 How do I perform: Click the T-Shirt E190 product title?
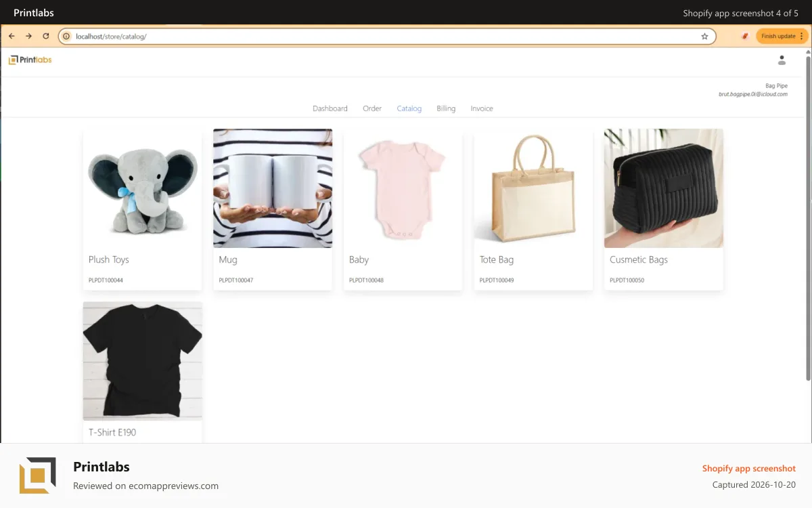pos(112,432)
